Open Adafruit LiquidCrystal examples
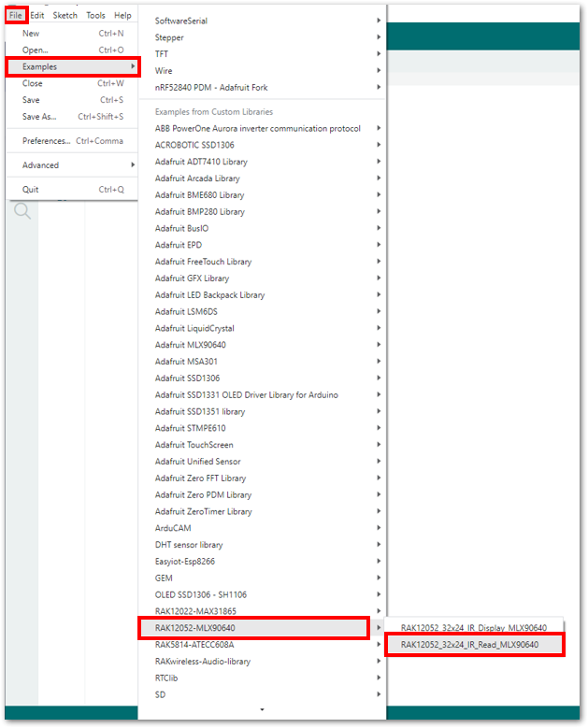Image resolution: width=588 pixels, height=728 pixels. (263, 329)
